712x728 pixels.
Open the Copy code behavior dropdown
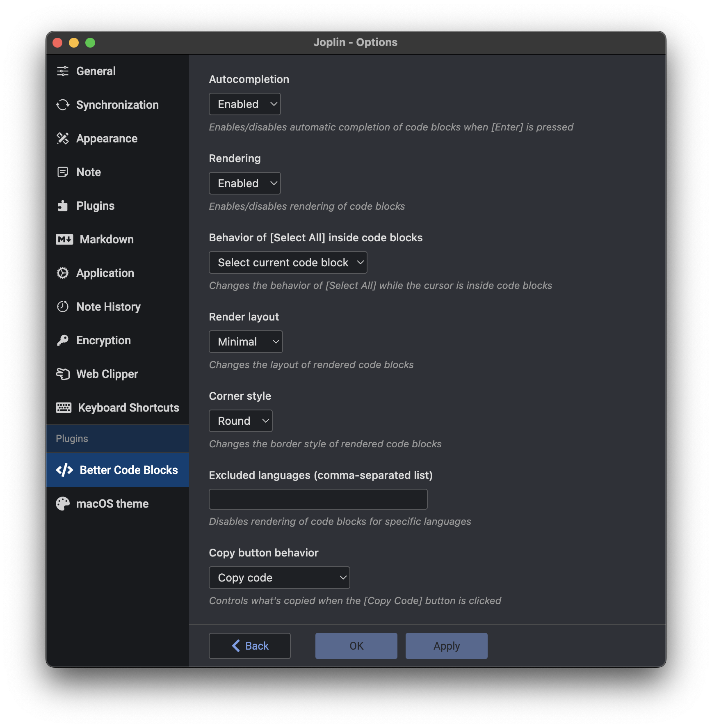pyautogui.click(x=279, y=577)
